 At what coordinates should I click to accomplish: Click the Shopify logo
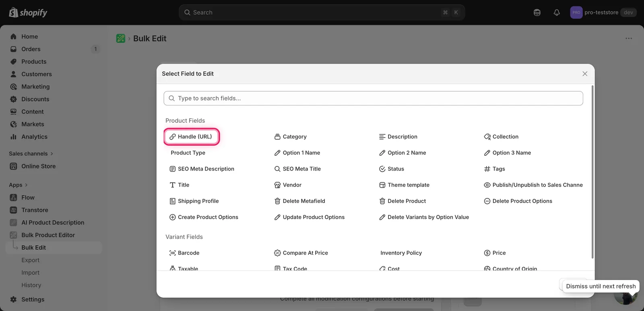click(28, 12)
